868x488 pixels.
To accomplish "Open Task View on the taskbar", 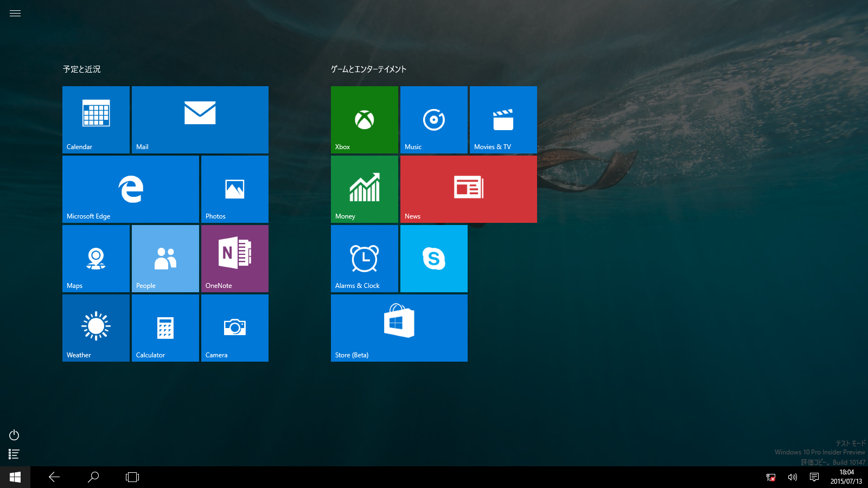I will tap(132, 477).
